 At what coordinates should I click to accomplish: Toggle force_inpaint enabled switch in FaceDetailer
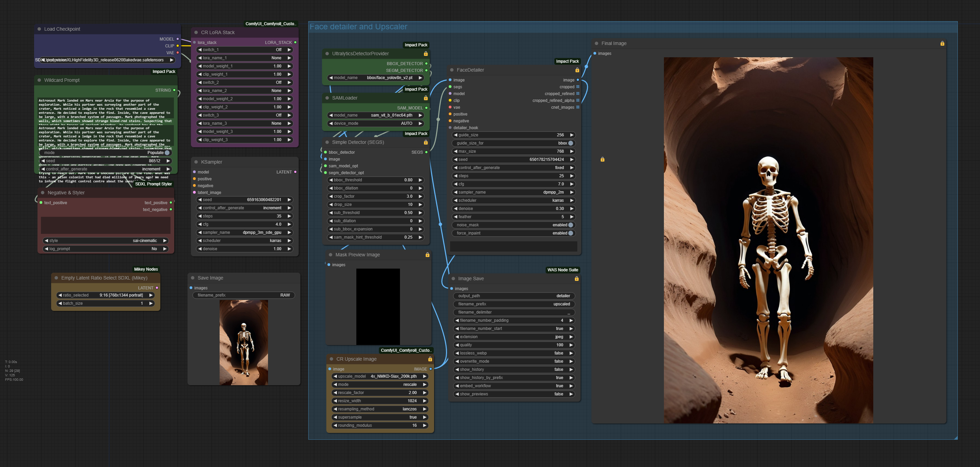[x=570, y=233]
